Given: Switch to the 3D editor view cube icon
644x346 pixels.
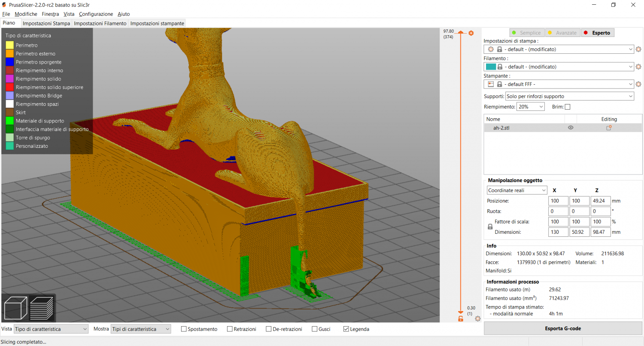Looking at the screenshot, I should pos(15,307).
